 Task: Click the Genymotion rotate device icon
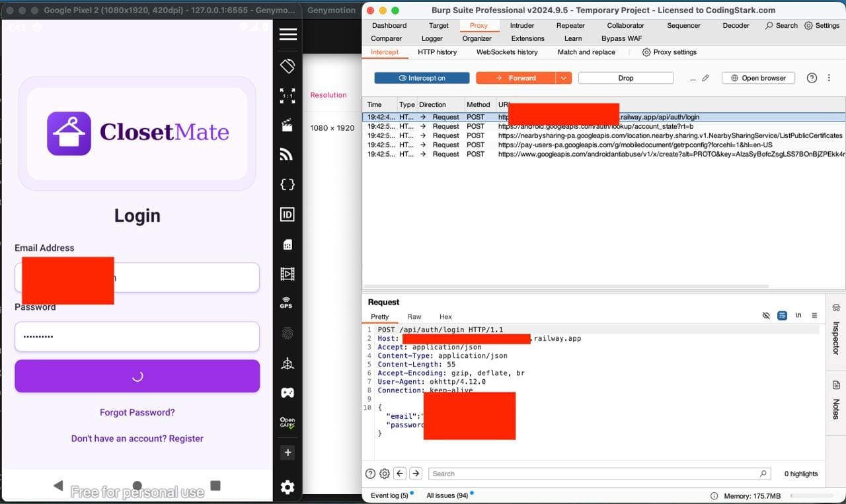point(288,66)
